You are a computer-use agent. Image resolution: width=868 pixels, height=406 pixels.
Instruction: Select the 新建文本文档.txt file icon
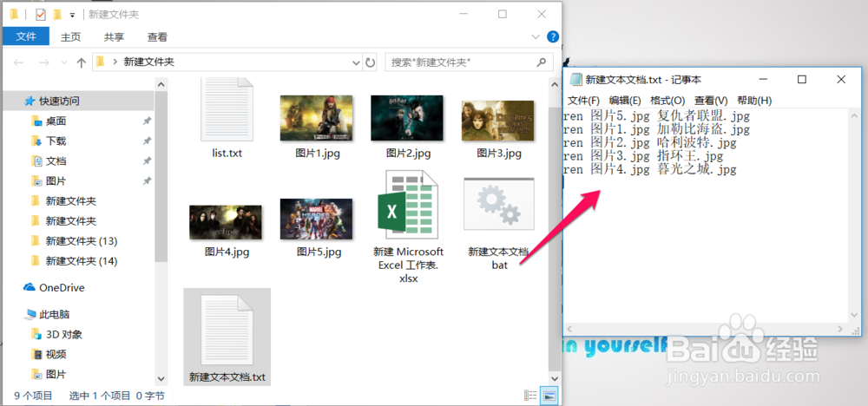click(227, 329)
